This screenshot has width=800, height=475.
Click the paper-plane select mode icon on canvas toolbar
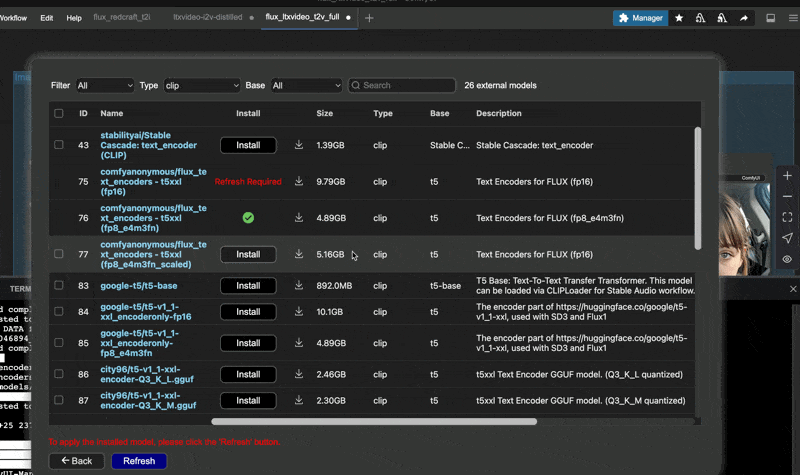pyautogui.click(x=787, y=238)
